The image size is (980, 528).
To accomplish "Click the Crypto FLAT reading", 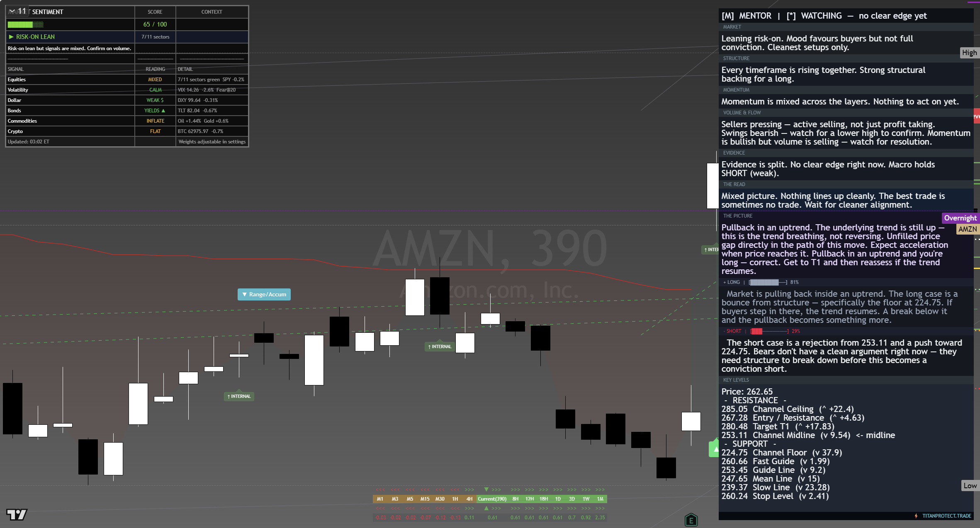I will (156, 131).
